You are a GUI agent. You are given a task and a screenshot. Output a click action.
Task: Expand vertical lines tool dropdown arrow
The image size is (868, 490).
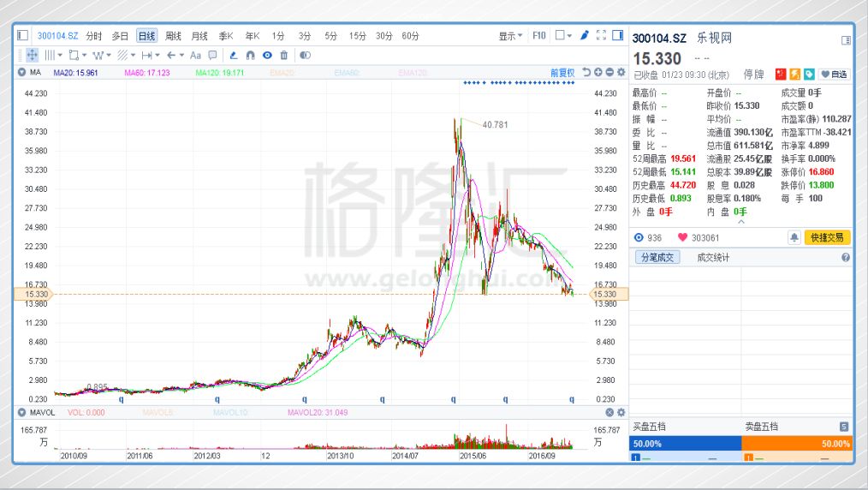click(60, 56)
